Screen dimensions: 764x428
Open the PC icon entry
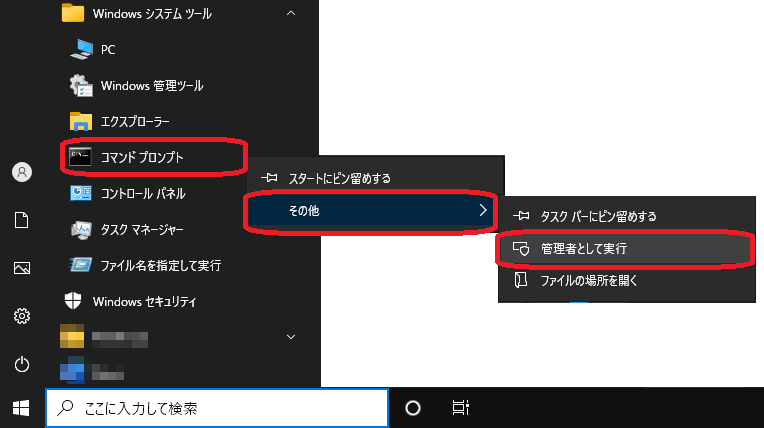point(81,49)
